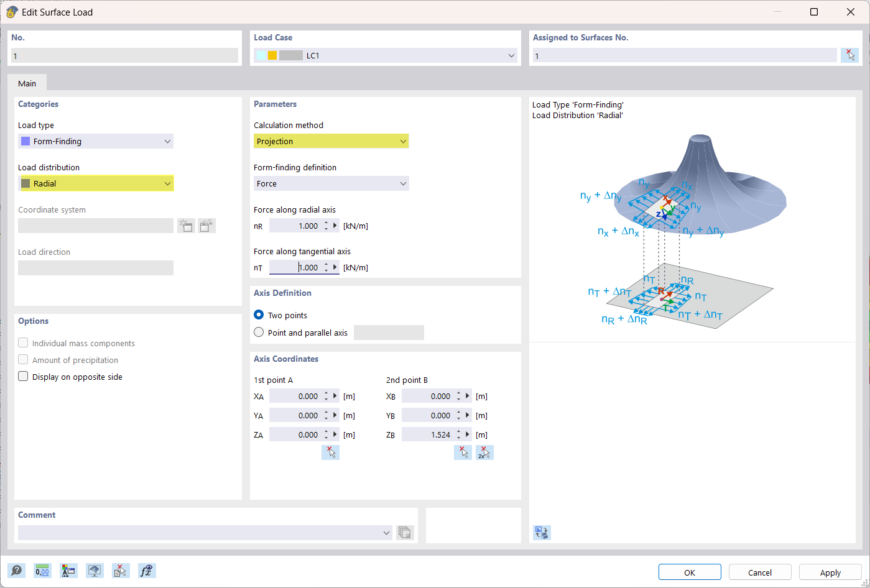Open the nT value flyout arrow
This screenshot has width=870, height=588.
335,267
